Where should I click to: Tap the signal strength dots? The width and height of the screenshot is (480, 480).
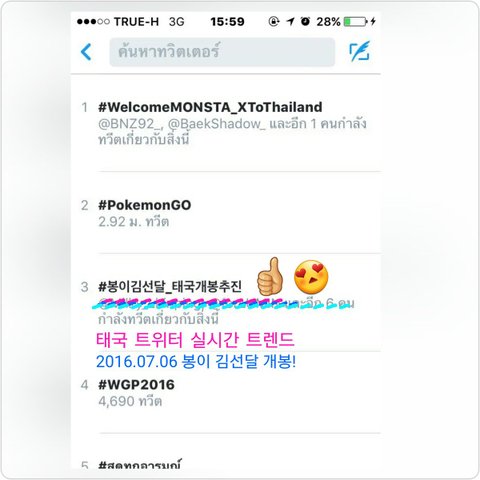click(x=93, y=22)
